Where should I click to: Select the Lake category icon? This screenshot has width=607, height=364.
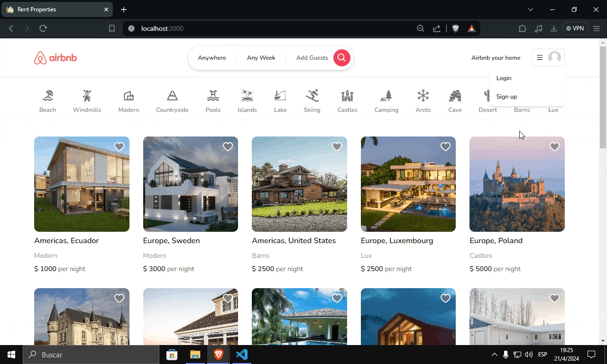pyautogui.click(x=280, y=96)
